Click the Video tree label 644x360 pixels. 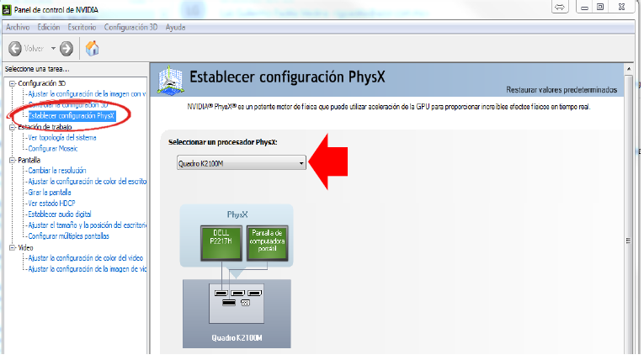coord(25,247)
